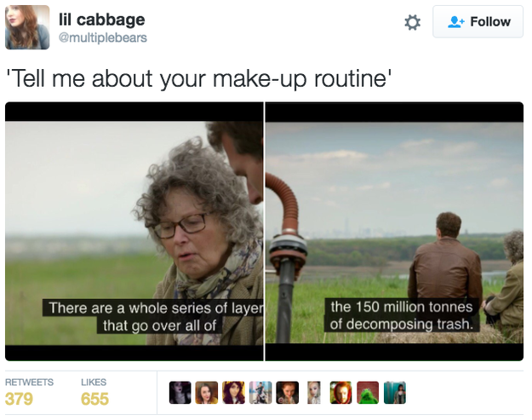Open right image with decomposing trash caption
Image resolution: width=532 pixels, height=420 pixels.
(394, 231)
